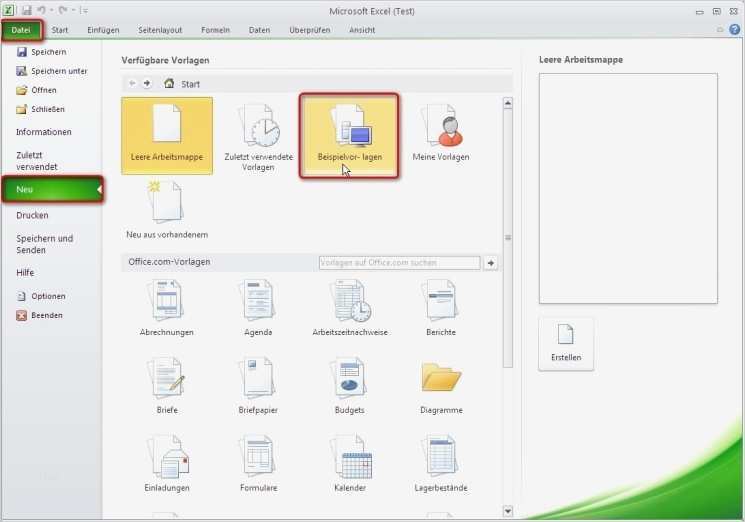The image size is (745, 522).
Task: Select Neu aus vorhandenem
Action: click(x=167, y=209)
